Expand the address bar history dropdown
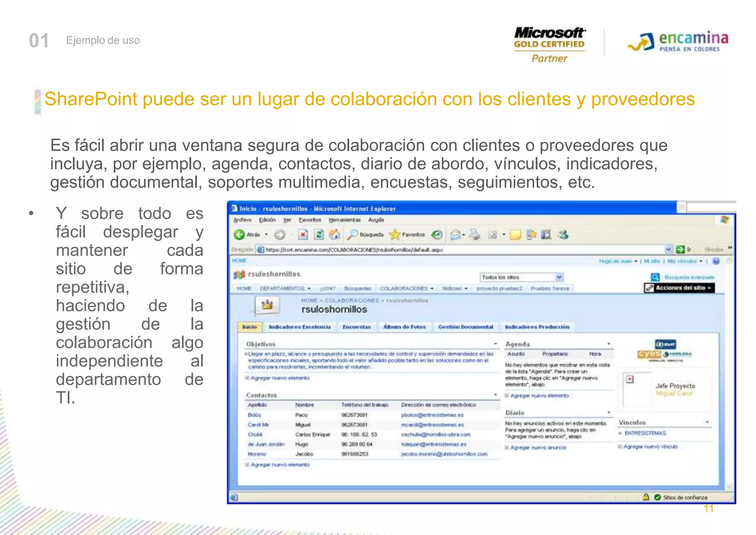Viewport: 756px width, 535px height. pyautogui.click(x=668, y=250)
